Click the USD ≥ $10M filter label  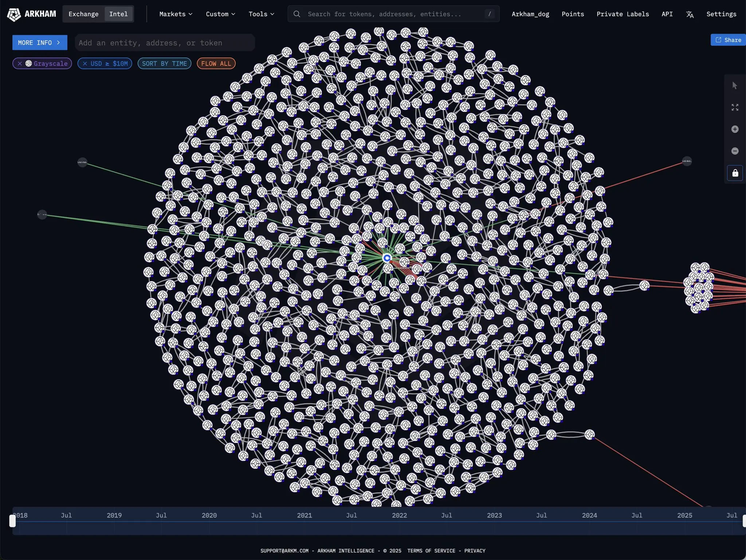click(109, 63)
